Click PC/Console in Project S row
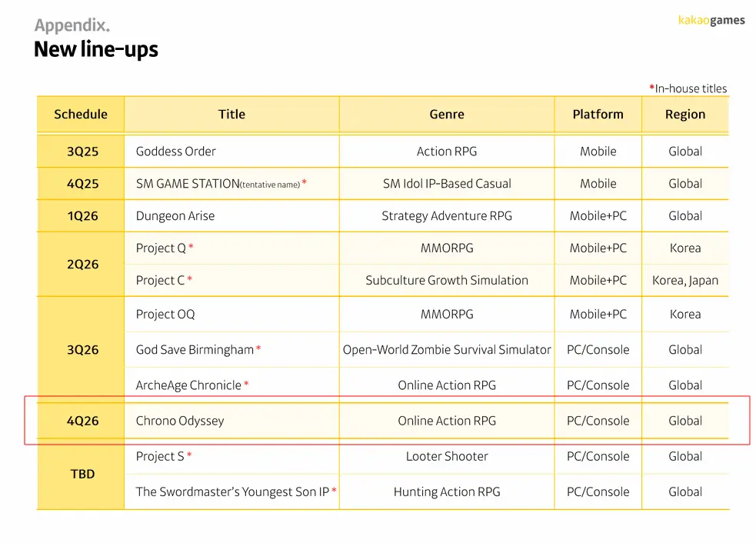This screenshot has width=756, height=543. 598,456
